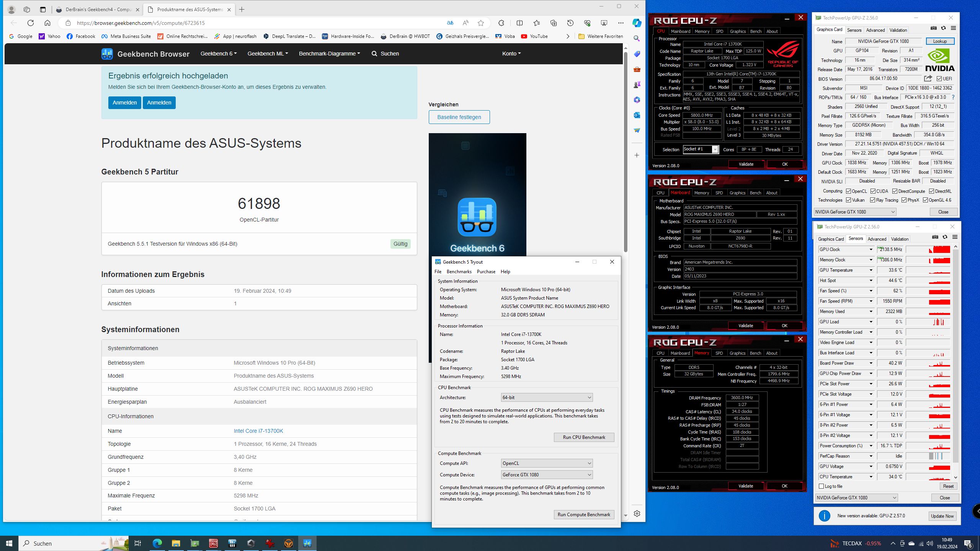Click the GPU Clock sensor graph
The image size is (980, 551).
click(x=928, y=249)
